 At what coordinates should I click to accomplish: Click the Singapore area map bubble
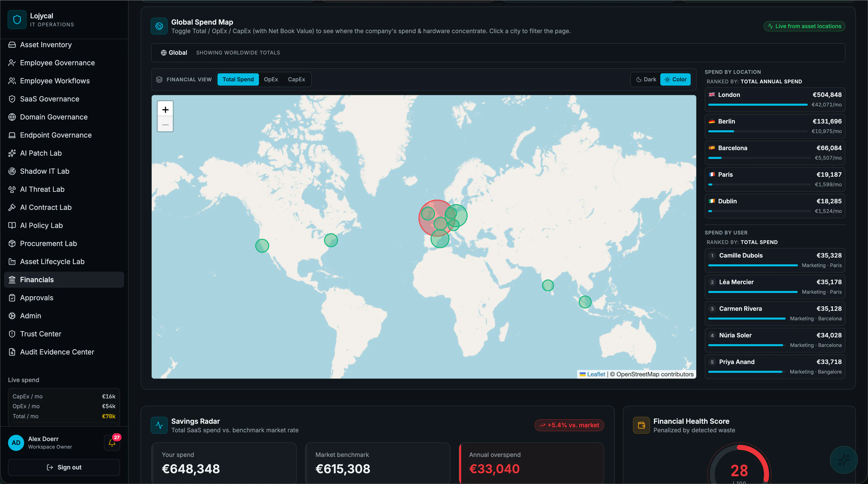tap(585, 302)
